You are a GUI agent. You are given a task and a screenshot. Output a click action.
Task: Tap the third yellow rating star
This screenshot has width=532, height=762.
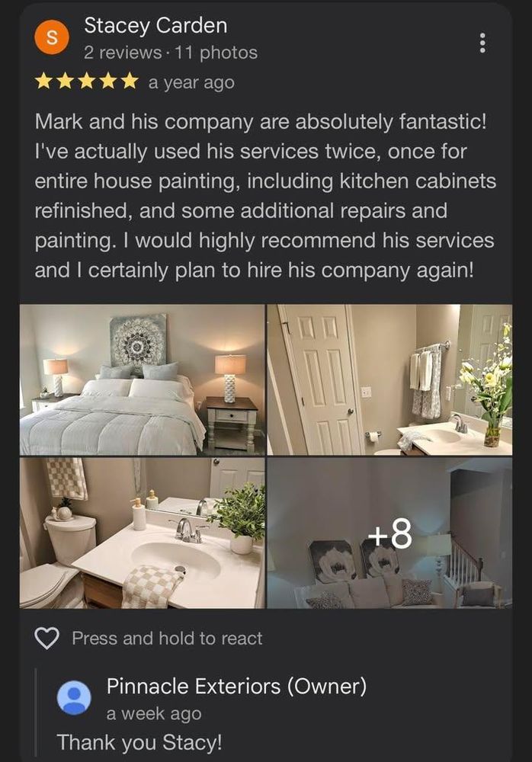(87, 82)
